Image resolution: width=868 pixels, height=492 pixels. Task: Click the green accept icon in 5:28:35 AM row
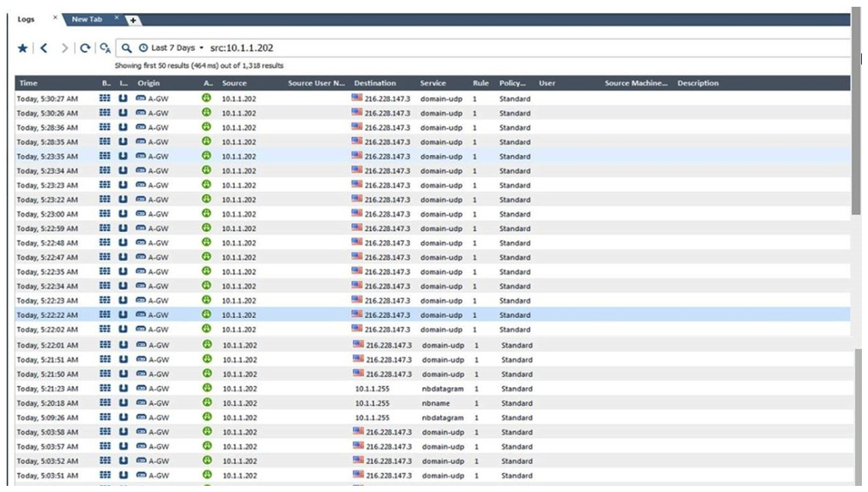coord(207,141)
